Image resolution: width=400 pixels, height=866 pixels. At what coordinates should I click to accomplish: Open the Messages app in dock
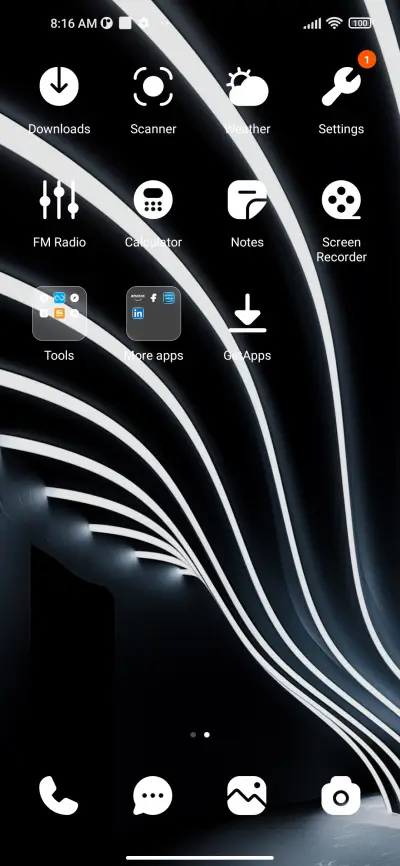click(x=152, y=795)
